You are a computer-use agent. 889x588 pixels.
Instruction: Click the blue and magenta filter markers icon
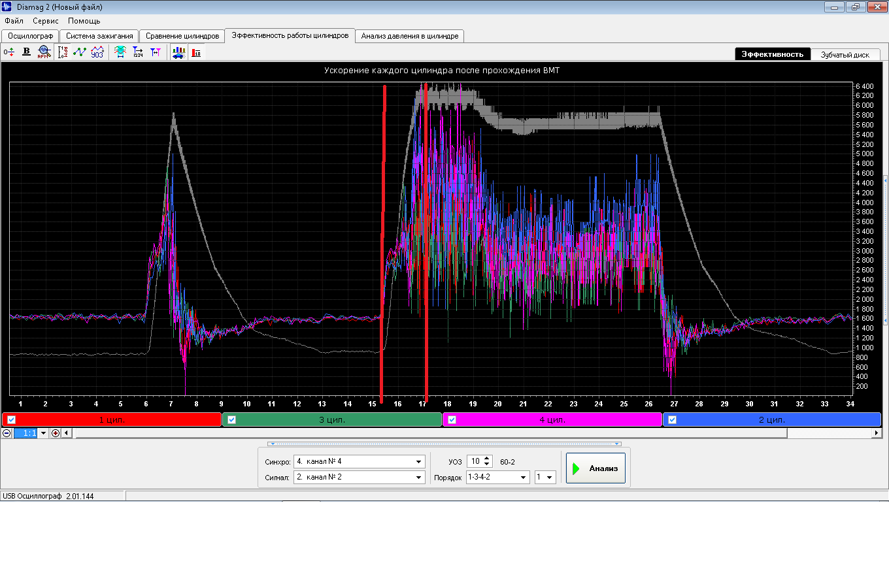coord(156,52)
